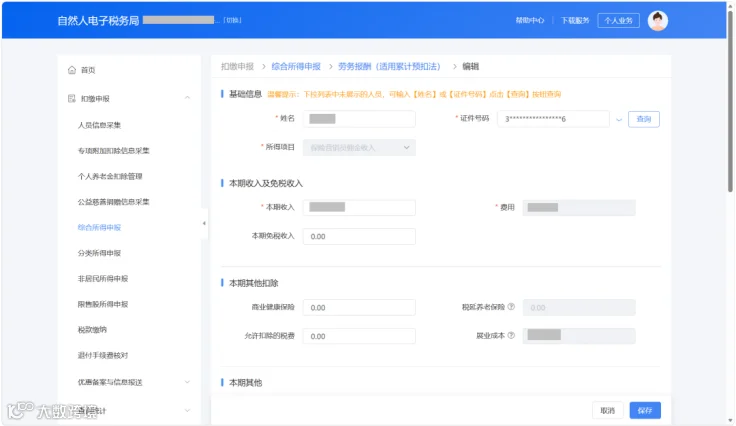Select 人员信息采集 in the sidebar
Screen dimensions: 736x426
(x=100, y=125)
